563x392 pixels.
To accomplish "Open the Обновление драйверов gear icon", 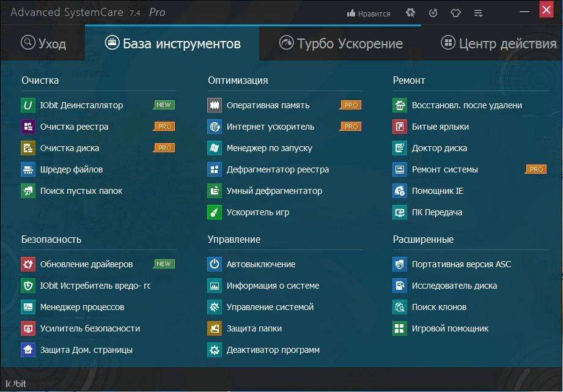I will tap(28, 264).
